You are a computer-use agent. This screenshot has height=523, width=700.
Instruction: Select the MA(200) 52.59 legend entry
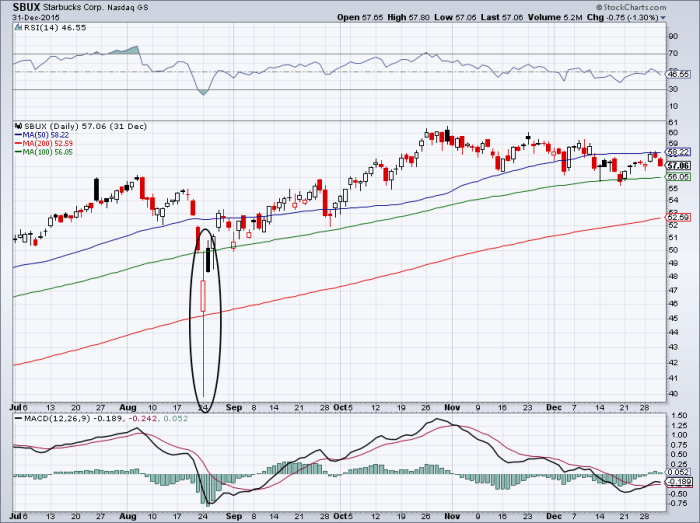(44, 143)
